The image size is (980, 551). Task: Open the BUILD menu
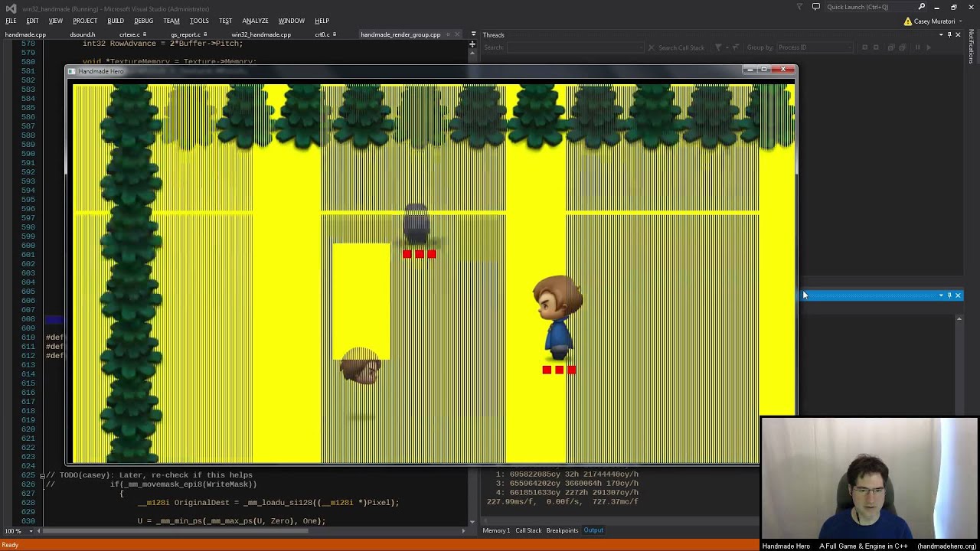116,21
